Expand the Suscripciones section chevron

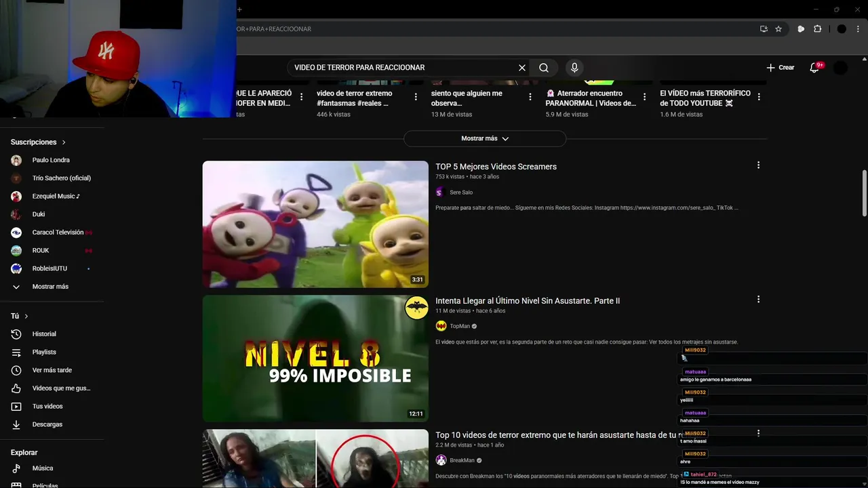64,142
